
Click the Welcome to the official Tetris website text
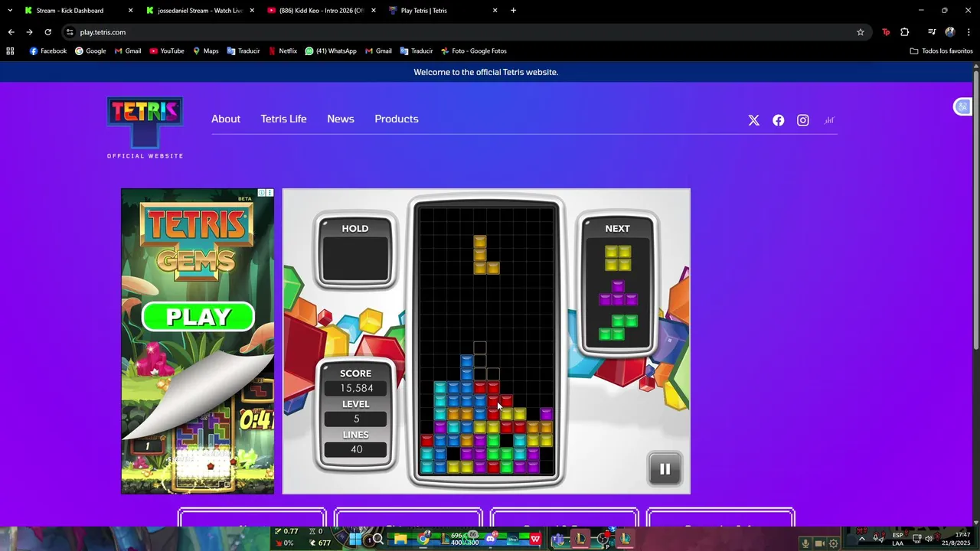click(486, 72)
